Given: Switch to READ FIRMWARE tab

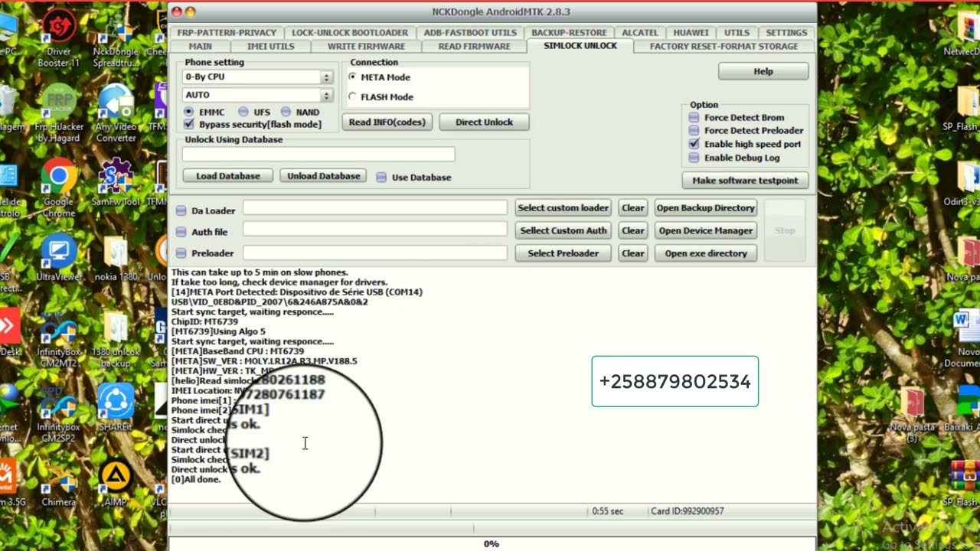Looking at the screenshot, I should (475, 47).
